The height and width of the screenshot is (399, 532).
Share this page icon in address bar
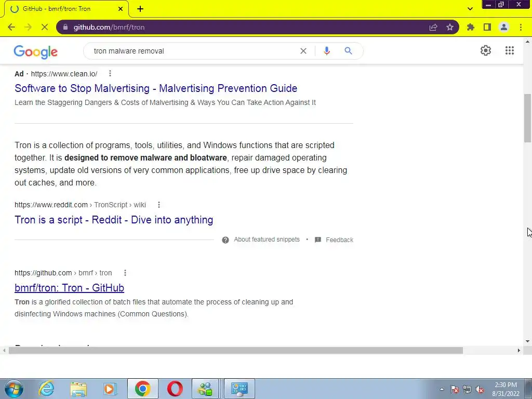click(433, 27)
